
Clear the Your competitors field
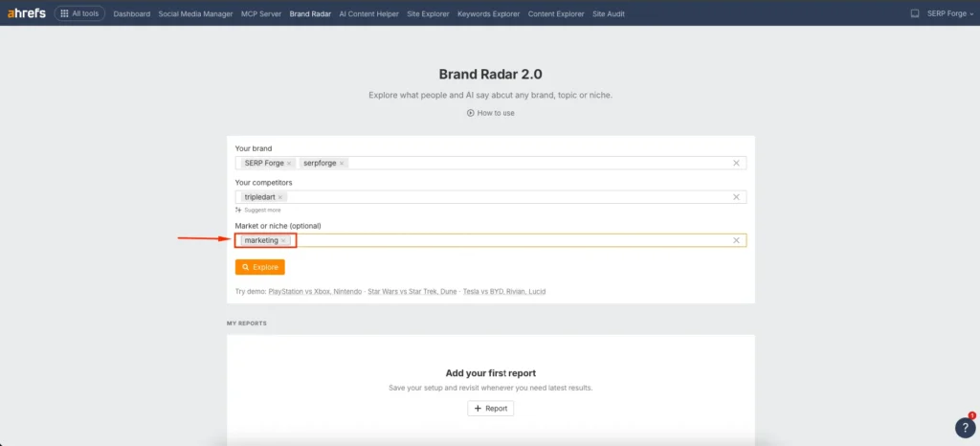click(736, 197)
